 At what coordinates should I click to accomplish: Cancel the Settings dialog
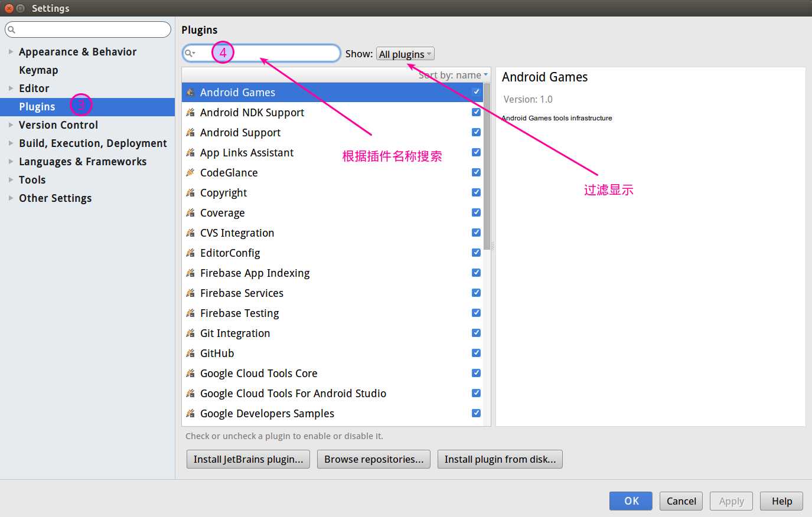point(681,501)
